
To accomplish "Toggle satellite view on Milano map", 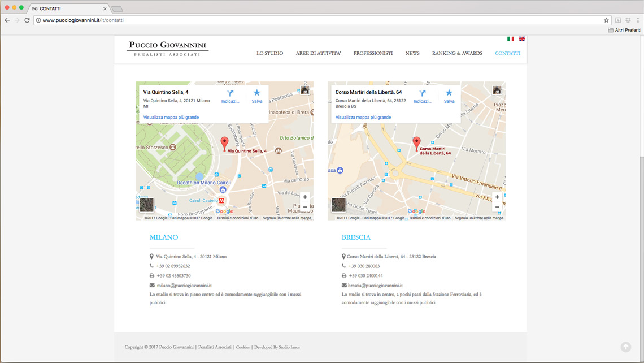I will 147,205.
